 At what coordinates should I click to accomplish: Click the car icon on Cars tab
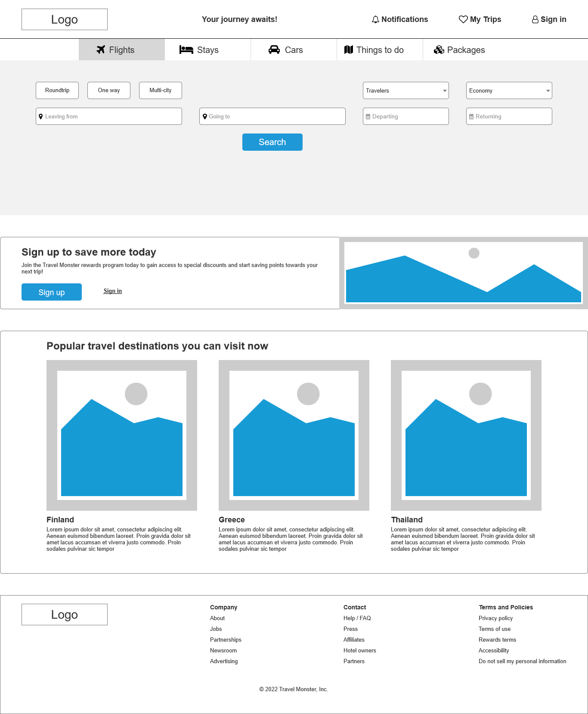coord(274,50)
